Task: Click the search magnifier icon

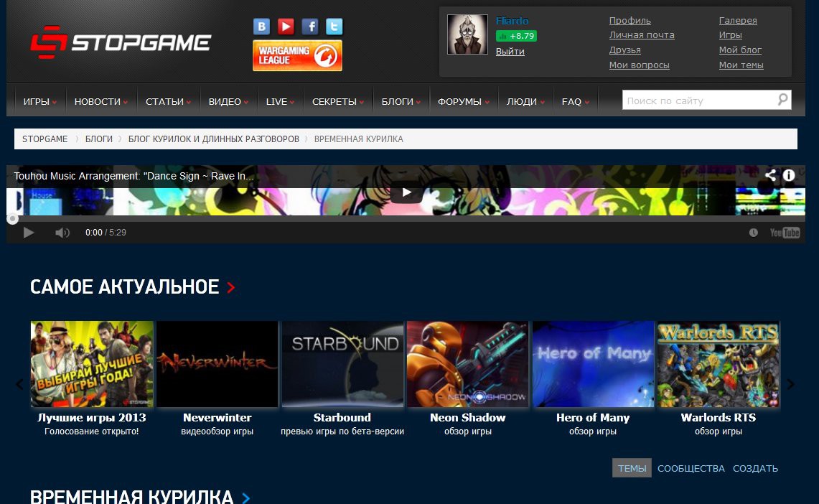Action: point(782,100)
